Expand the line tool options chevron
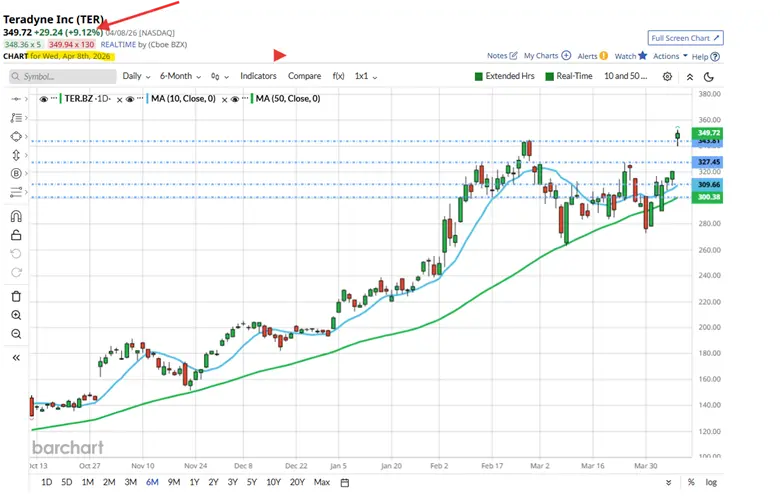The image size is (780, 502). tap(26, 99)
